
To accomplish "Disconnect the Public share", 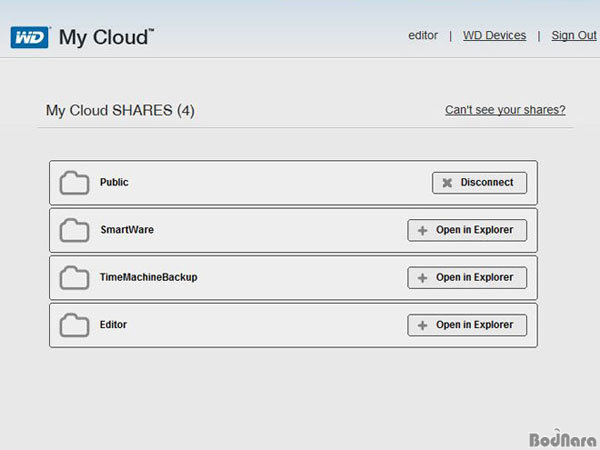I will [x=479, y=183].
